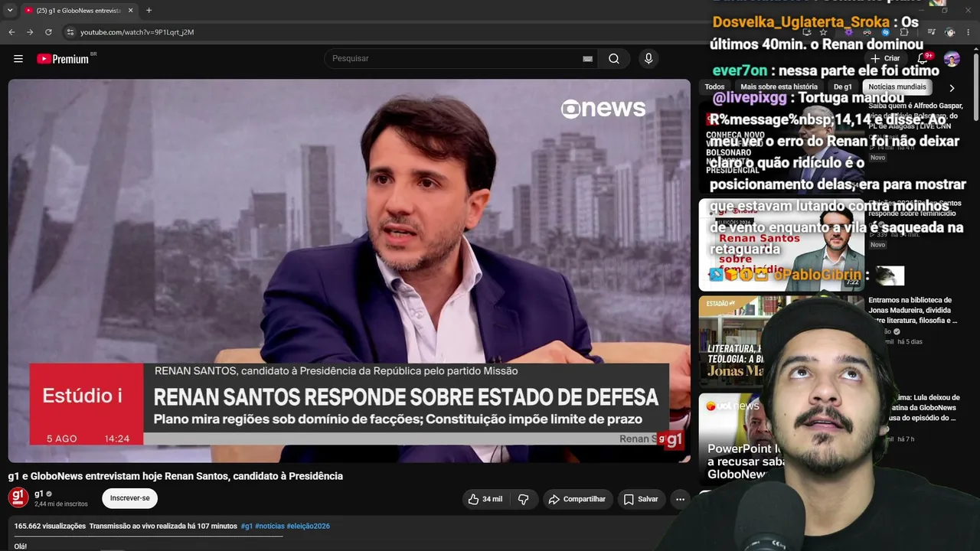Subscribe using the Inscrever-se button
Viewport: 980px width, 551px height.
pos(129,498)
